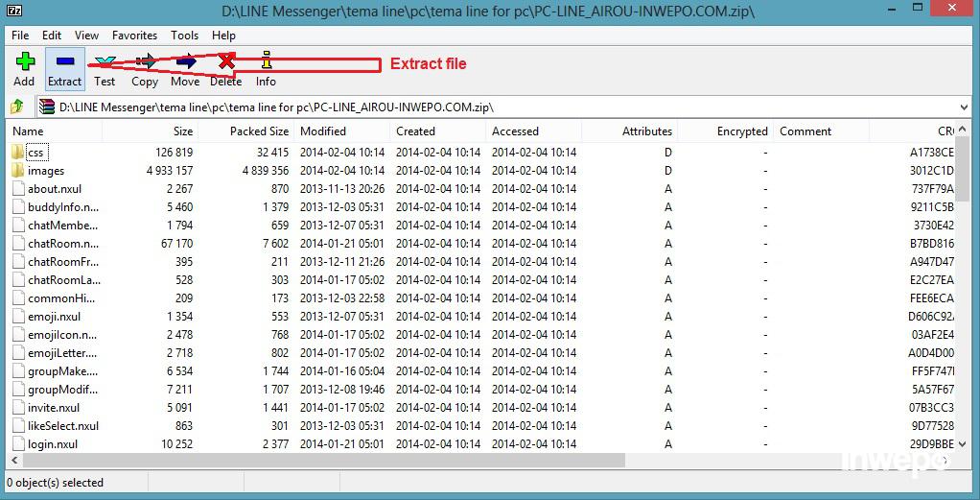Screen dimensions: 980x500
Task: Open the Help menu
Action: tap(223, 36)
